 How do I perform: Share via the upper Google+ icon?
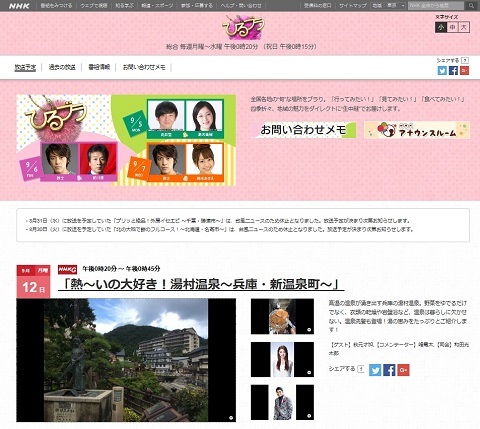point(464,70)
